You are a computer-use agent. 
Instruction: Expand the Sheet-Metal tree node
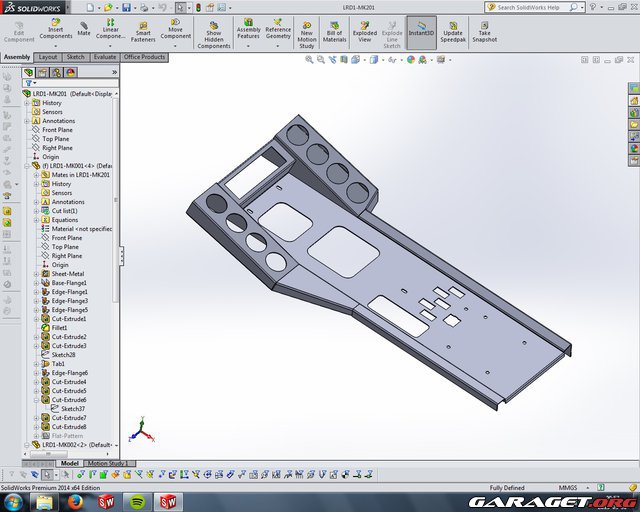click(x=36, y=274)
